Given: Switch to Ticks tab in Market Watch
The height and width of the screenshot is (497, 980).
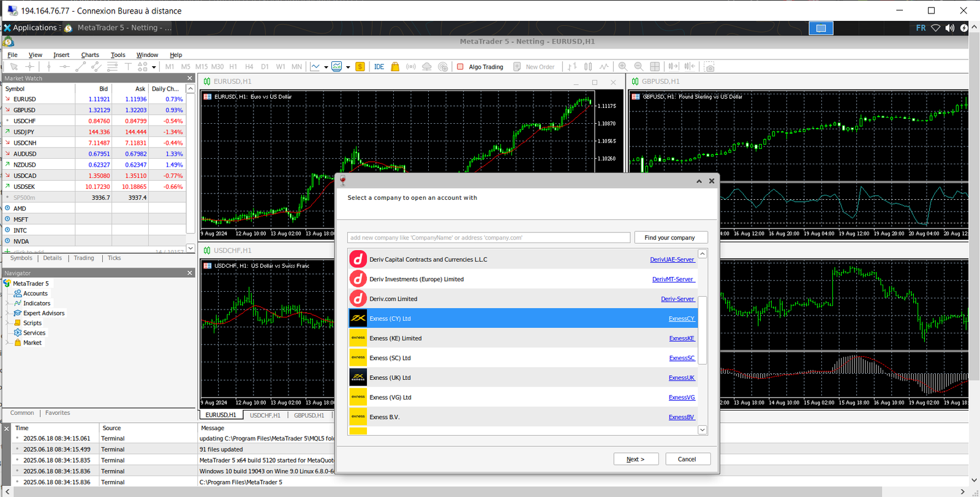Looking at the screenshot, I should 114,258.
